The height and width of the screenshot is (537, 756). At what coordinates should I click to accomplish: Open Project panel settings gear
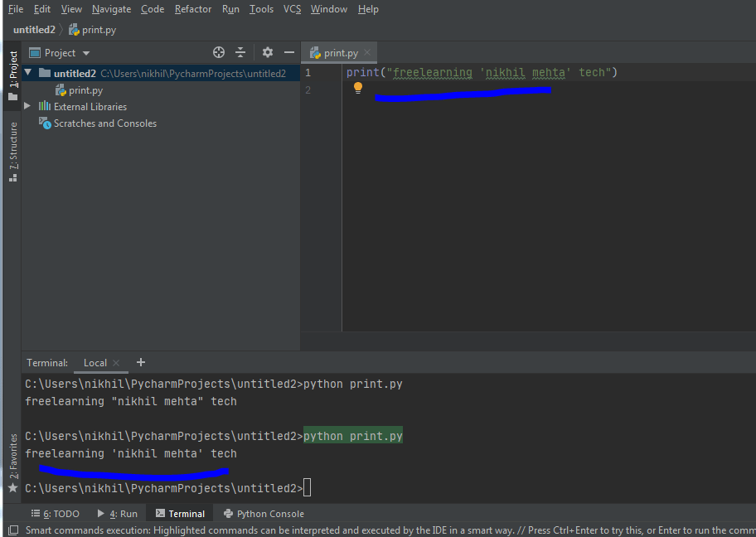tap(268, 52)
